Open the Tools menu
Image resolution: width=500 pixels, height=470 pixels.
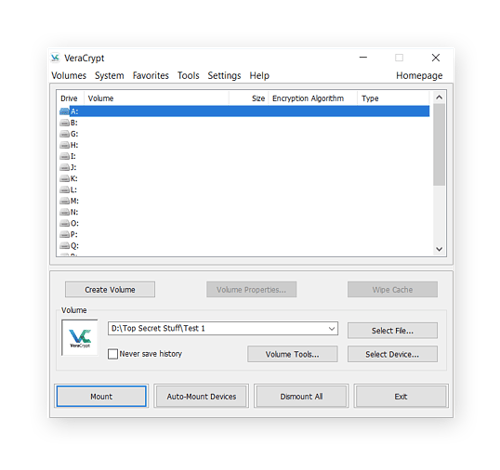click(188, 76)
